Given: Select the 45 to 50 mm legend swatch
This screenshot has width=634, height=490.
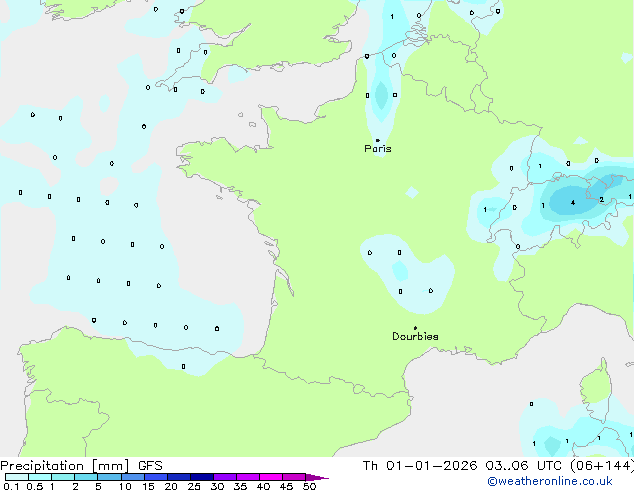Looking at the screenshot, I should click(x=294, y=477).
